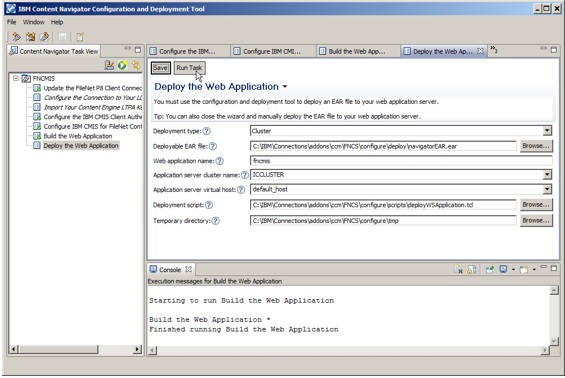The height and width of the screenshot is (378, 565).
Task: Select the Content Navigator Task View tab
Action: point(54,51)
